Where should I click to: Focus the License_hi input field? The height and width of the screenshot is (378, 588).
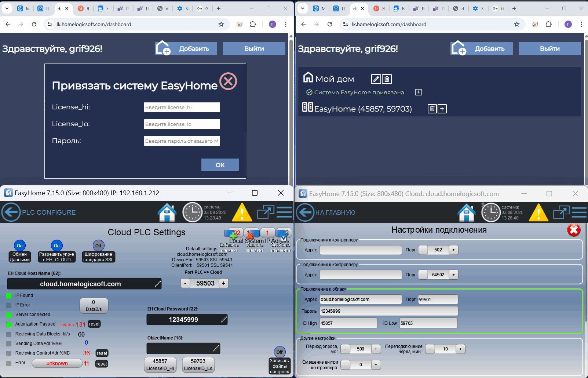tap(182, 107)
